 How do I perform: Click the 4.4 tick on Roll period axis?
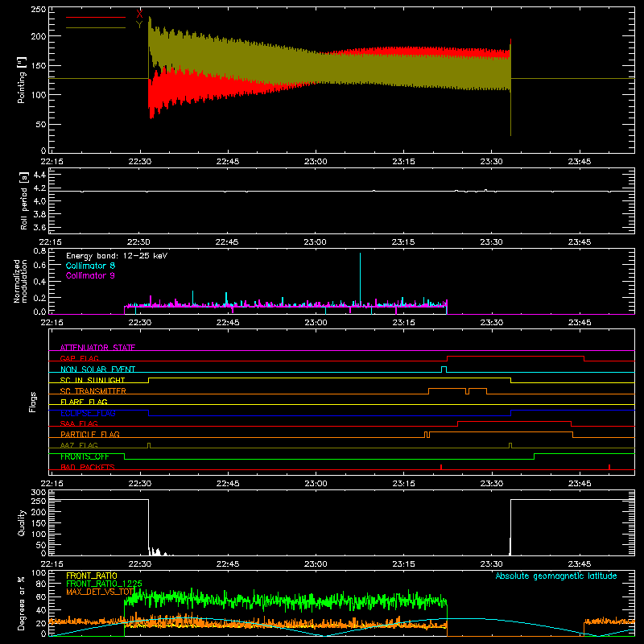coord(39,175)
